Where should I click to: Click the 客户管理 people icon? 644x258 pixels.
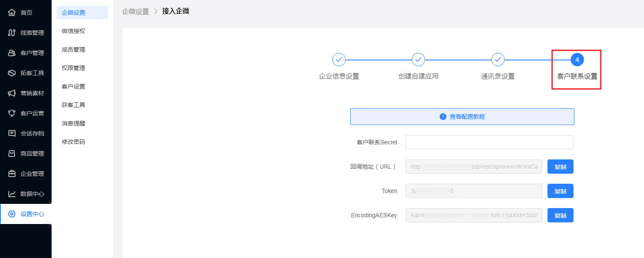tap(12, 53)
